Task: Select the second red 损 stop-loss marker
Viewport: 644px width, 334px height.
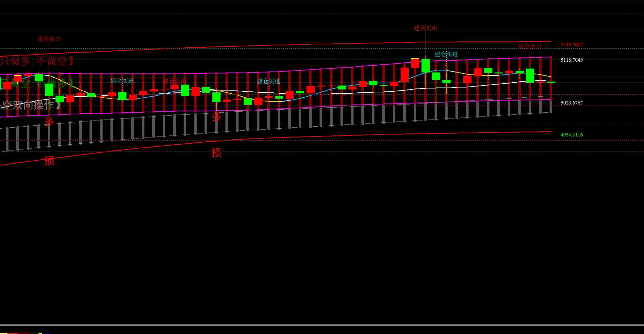Action: (216, 152)
